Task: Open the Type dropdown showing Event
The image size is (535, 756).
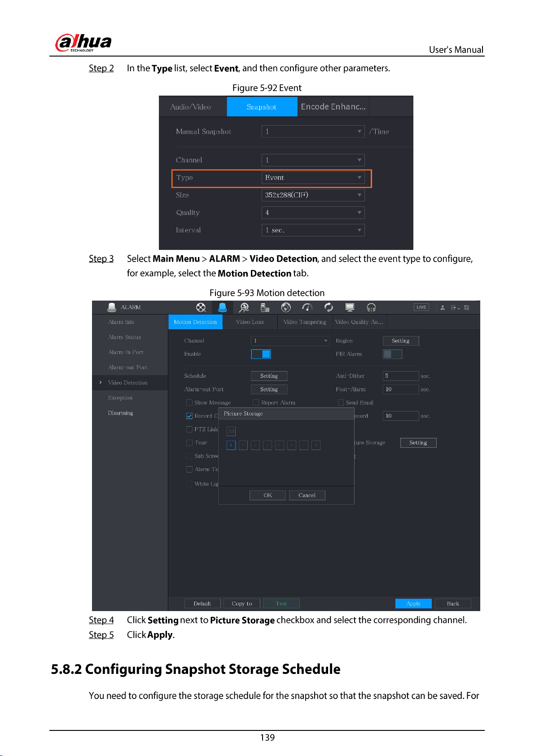Action: [313, 178]
